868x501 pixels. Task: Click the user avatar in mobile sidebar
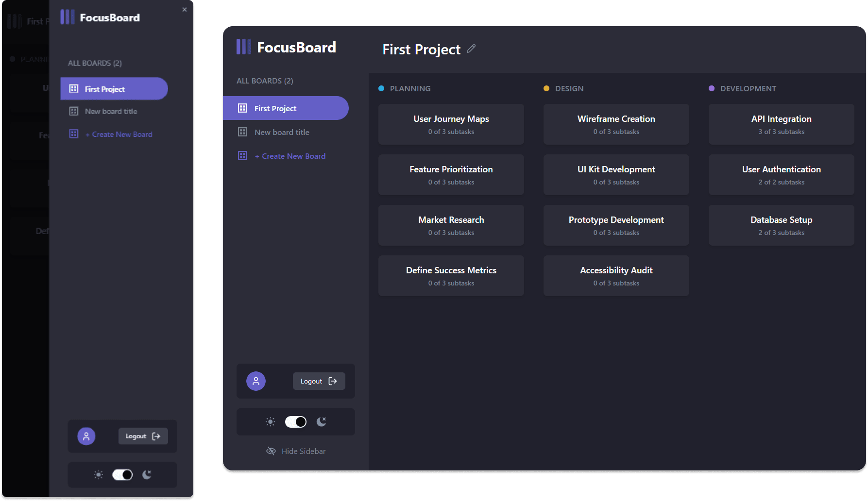tap(86, 436)
